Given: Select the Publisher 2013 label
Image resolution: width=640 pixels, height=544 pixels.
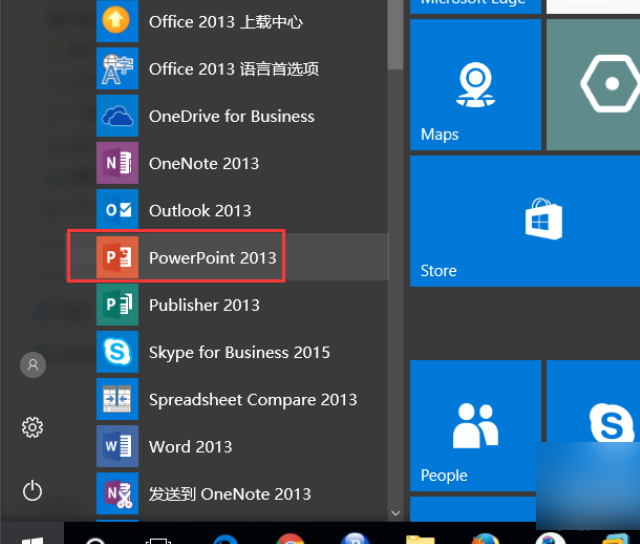Looking at the screenshot, I should pos(204,305).
